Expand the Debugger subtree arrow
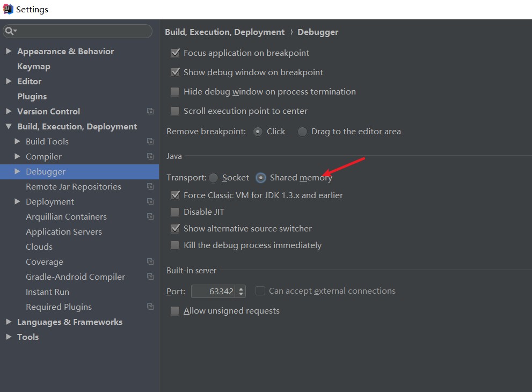532x392 pixels. click(x=17, y=171)
